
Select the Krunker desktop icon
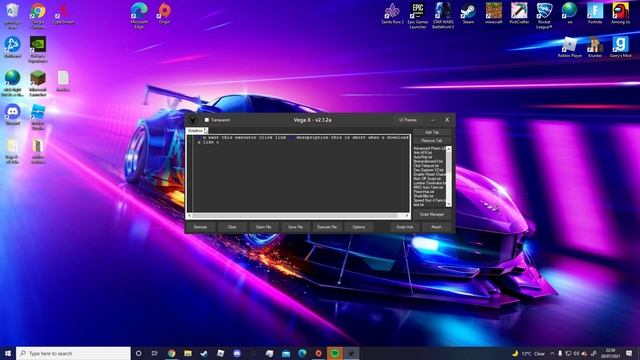coord(595,47)
